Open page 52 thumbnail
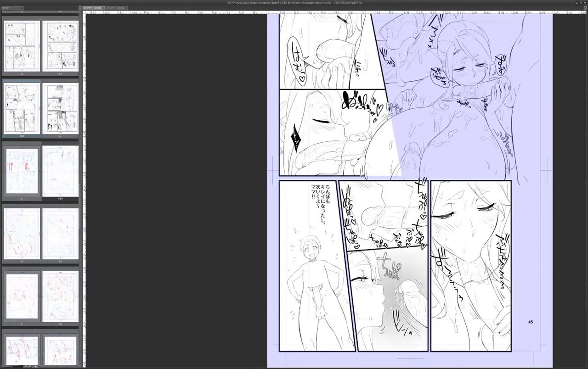This screenshot has height=369, width=588. click(60, 296)
